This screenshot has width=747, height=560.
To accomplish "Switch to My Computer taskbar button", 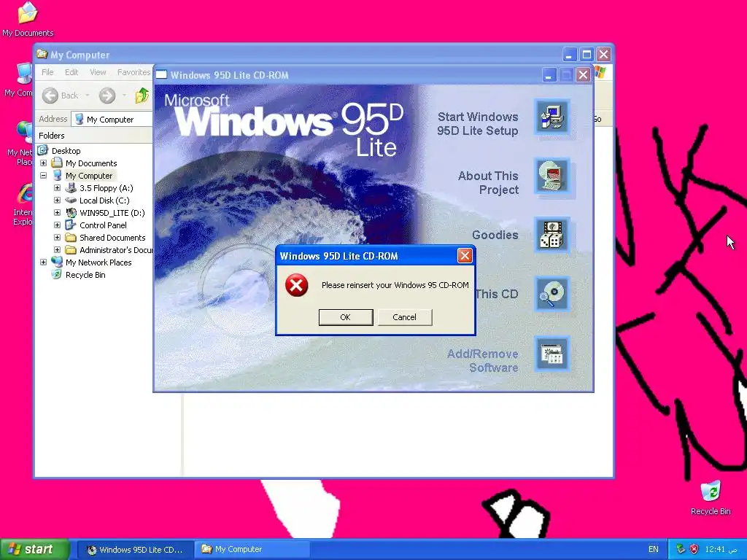I will point(252,550).
